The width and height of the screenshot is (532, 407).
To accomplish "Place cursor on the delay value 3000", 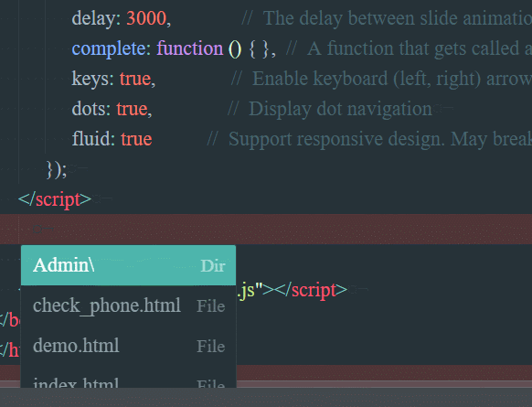I will 146,18.
